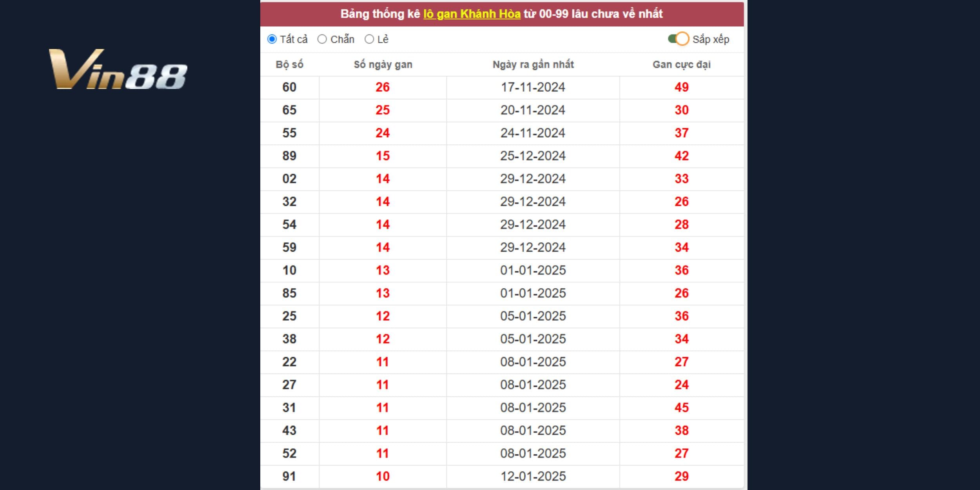The image size is (980, 490).
Task: Select the Tất cả radio button
Action: 272,39
